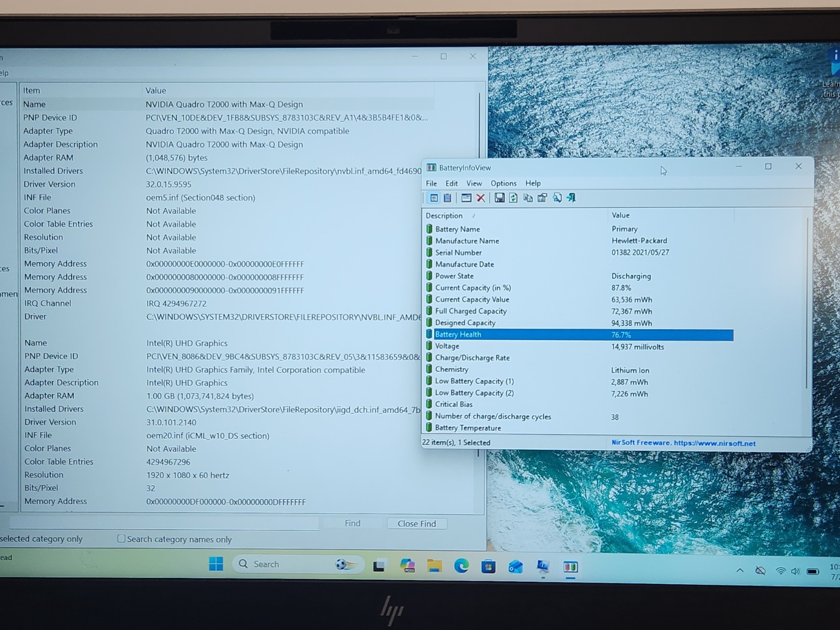Launch Microsoft Edge from the taskbar
The width and height of the screenshot is (840, 630).
(461, 566)
